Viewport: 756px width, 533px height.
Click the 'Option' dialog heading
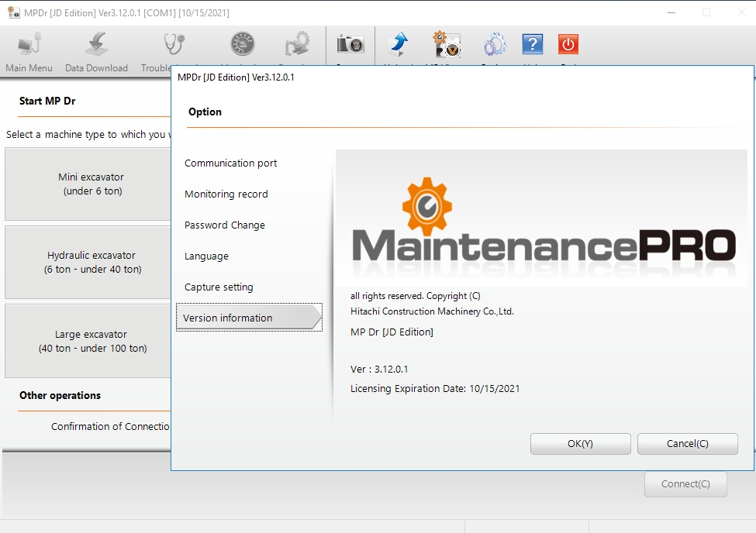tap(205, 112)
